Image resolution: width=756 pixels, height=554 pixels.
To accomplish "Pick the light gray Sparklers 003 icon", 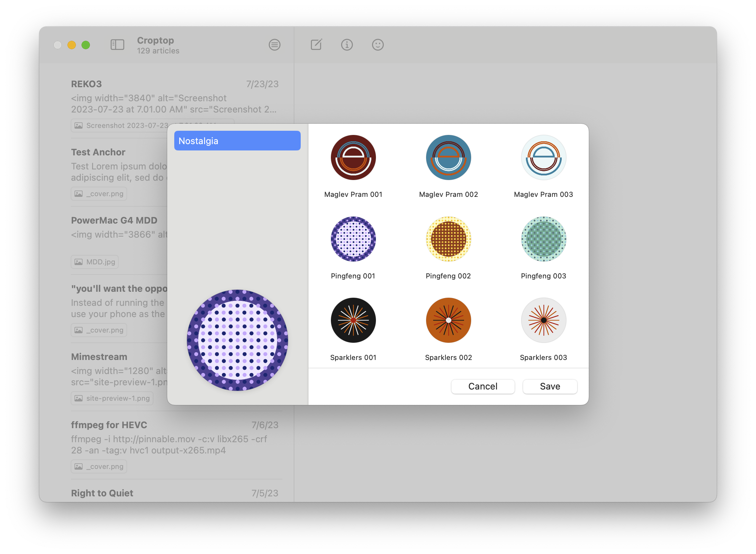I will click(543, 320).
